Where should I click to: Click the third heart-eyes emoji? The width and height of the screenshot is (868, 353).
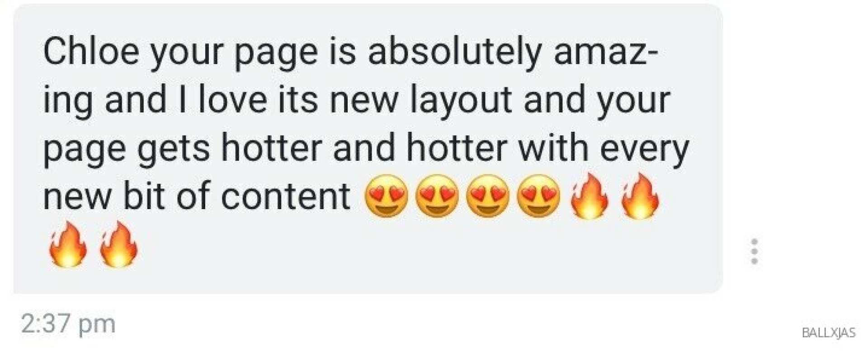click(488, 196)
